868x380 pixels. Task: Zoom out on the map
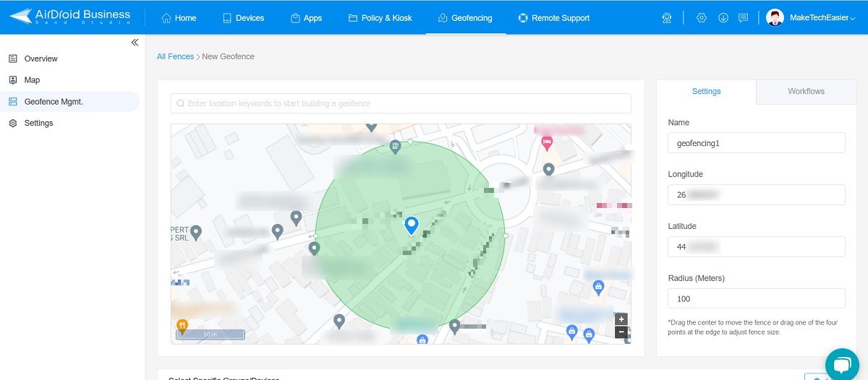pos(621,332)
